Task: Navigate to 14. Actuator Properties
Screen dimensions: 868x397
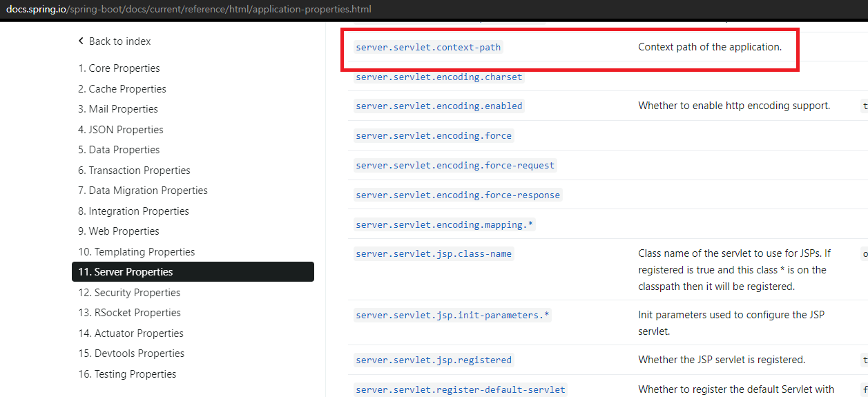Action: [x=131, y=333]
